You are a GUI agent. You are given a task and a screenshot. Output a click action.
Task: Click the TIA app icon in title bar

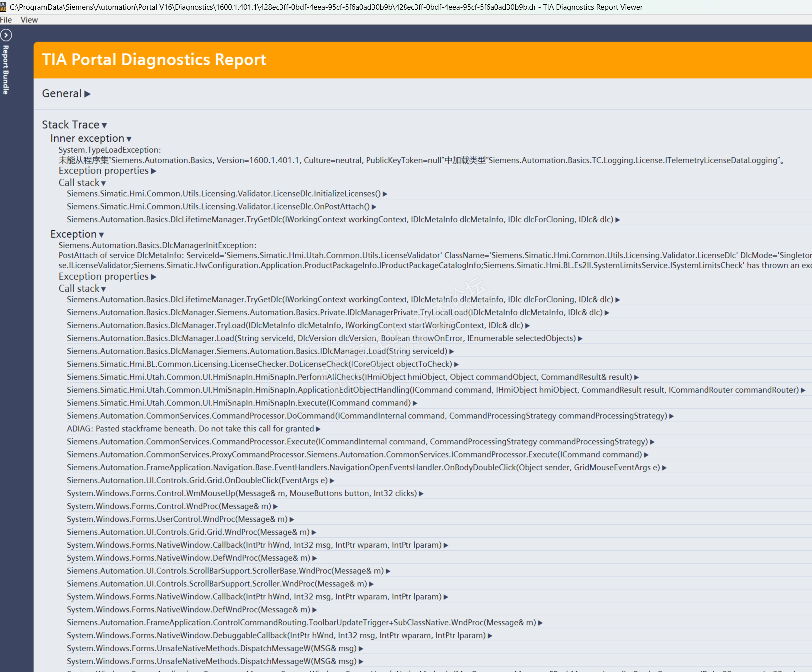(x=3, y=7)
